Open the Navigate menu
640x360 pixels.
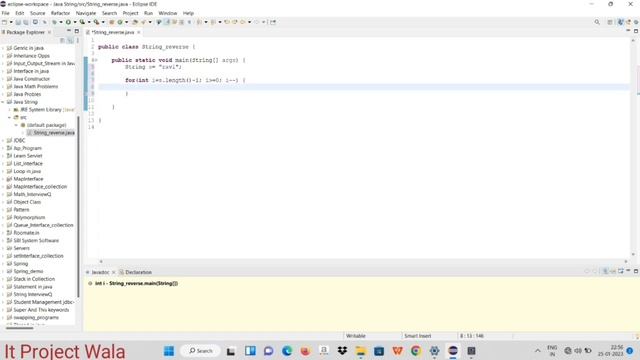pyautogui.click(x=86, y=13)
